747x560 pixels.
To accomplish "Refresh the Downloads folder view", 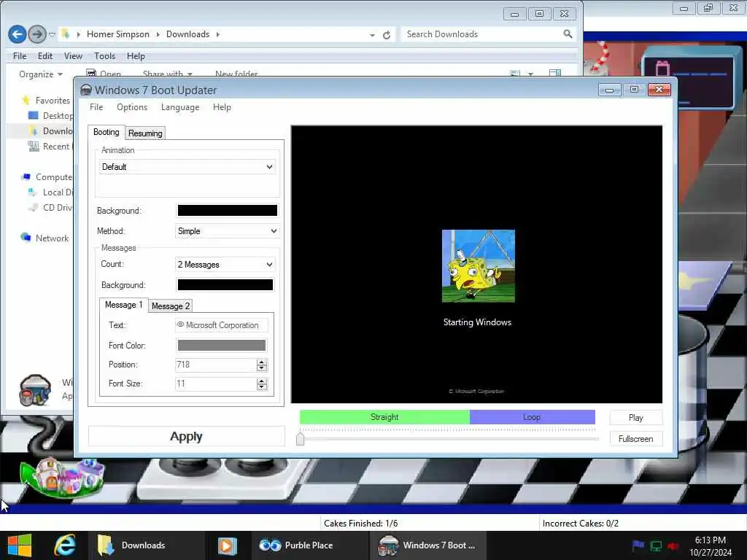I will pos(387,35).
